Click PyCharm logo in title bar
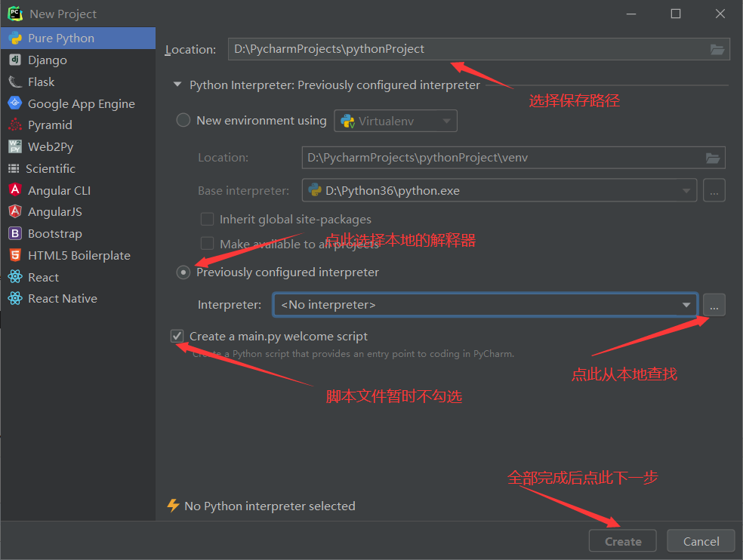This screenshot has width=743, height=560. tap(15, 14)
